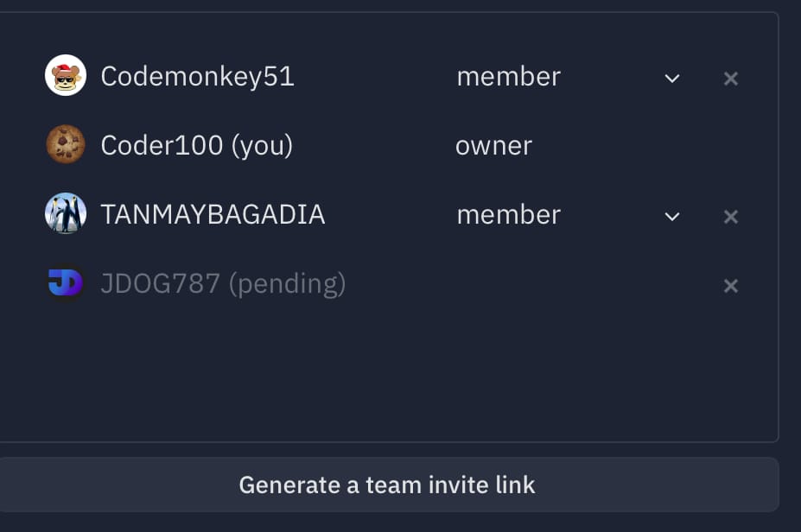Viewport: 801px width, 532px height.
Task: Click the cookie avatar of Coder100
Action: 66,144
